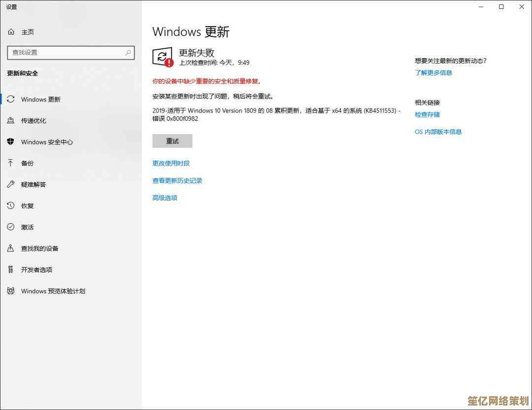
Task: Click the Windows Update sync icon
Action: point(11,99)
